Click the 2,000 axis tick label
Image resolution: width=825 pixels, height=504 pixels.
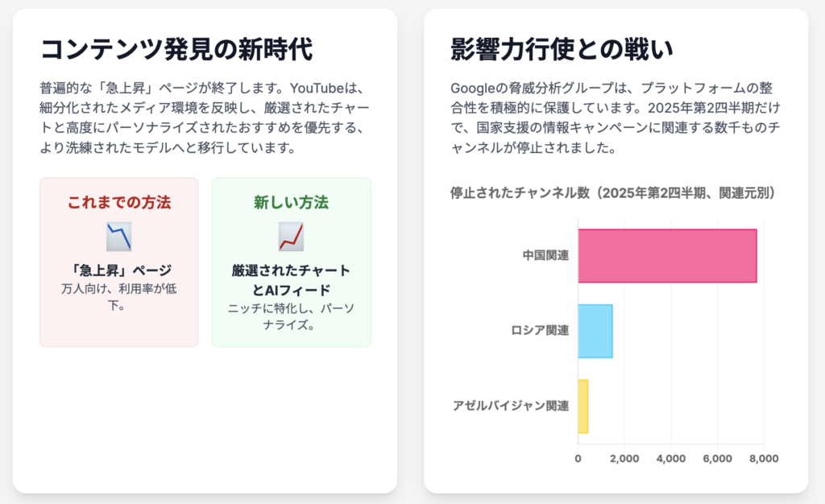[624, 458]
